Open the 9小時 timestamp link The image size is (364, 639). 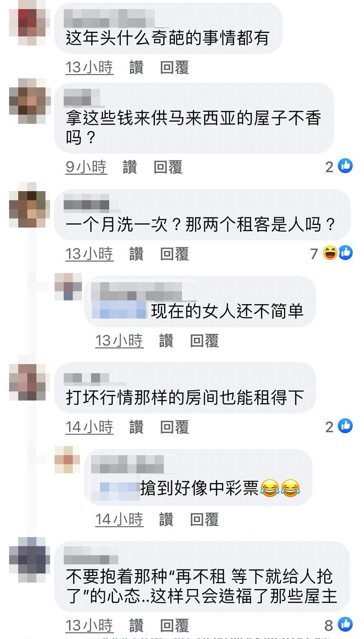[86, 167]
